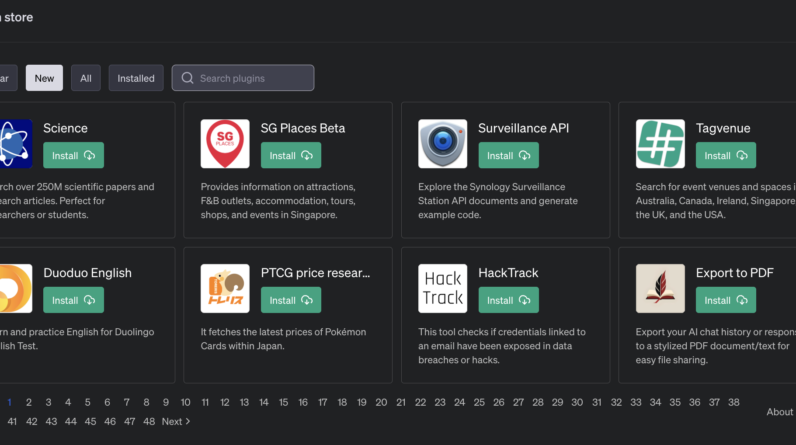This screenshot has width=796, height=445.
Task: Install the HackTrack plugin
Action: click(x=509, y=300)
